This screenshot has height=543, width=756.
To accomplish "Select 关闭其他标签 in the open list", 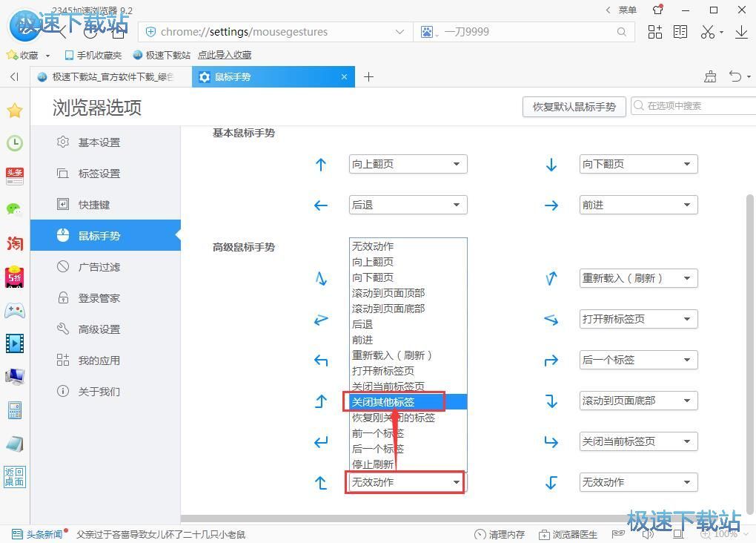I will click(x=408, y=401).
